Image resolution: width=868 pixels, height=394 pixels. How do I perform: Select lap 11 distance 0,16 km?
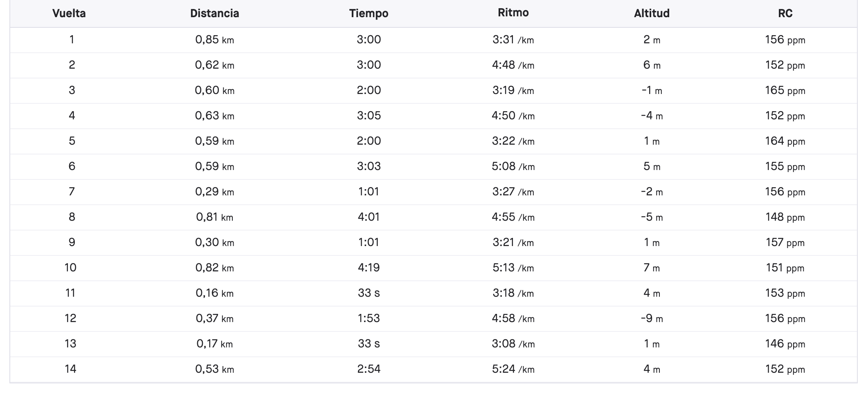click(x=214, y=293)
